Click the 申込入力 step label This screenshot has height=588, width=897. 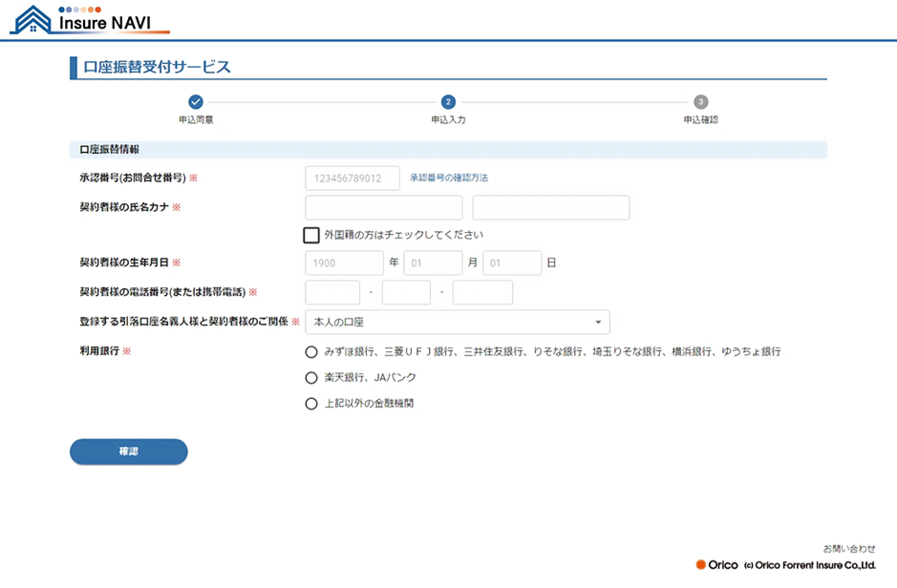448,120
